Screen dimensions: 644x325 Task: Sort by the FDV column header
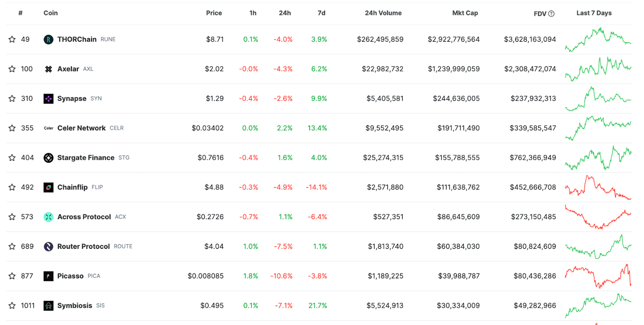pos(540,13)
